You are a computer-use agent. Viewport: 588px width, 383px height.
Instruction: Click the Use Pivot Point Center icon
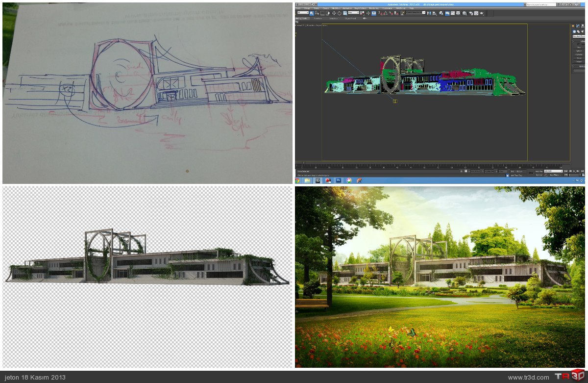click(x=363, y=13)
